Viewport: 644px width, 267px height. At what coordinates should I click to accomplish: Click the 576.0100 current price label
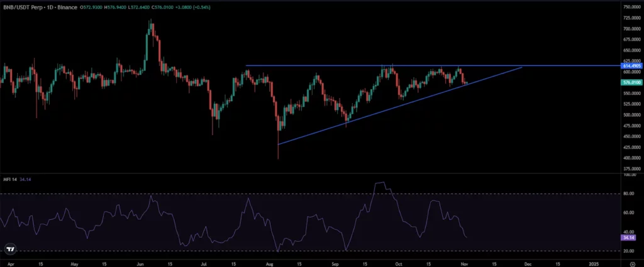click(x=632, y=82)
